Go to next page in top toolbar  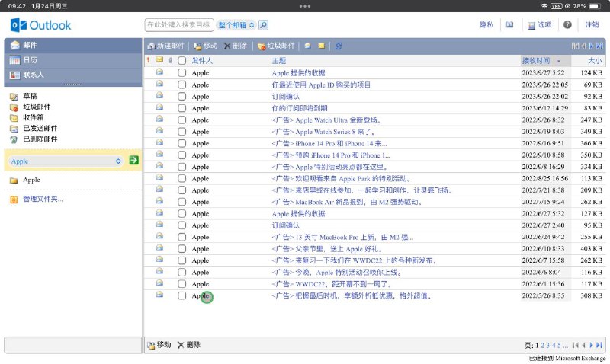pos(592,46)
